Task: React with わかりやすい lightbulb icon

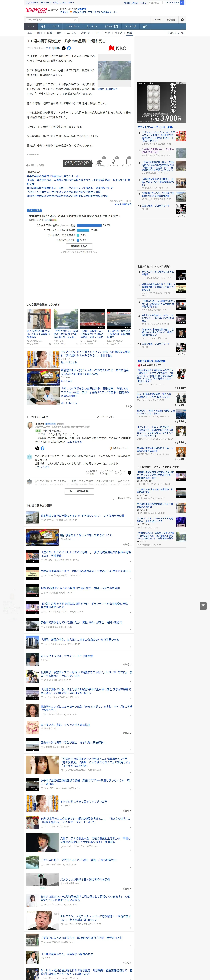Action: tap(113, 162)
